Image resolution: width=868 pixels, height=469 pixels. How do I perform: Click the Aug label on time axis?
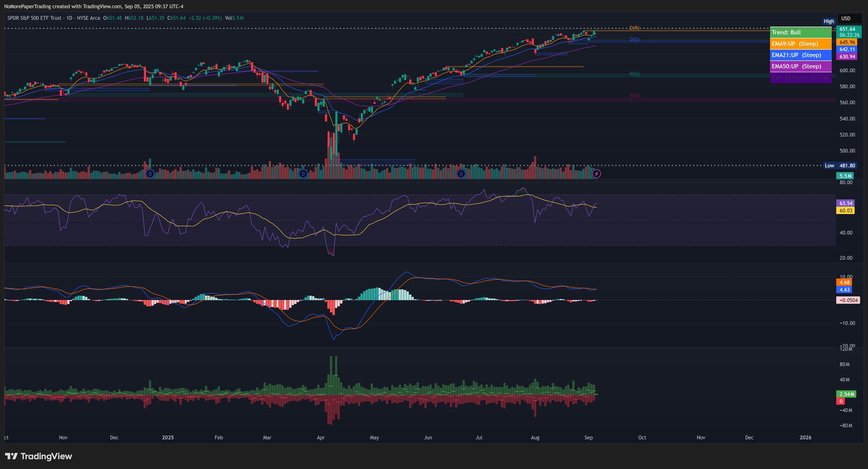[x=535, y=437]
